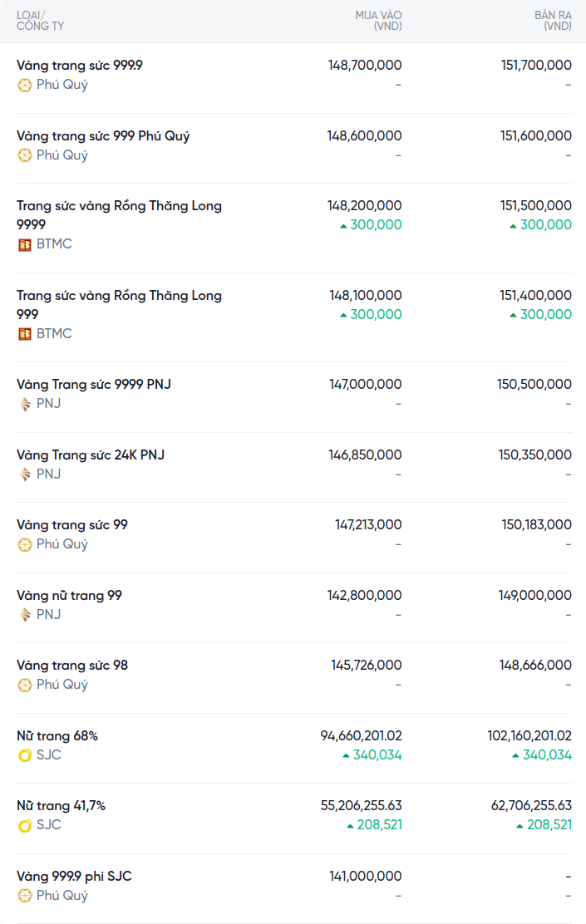Screen dimensions: 586x924
Task: Select the Nữ trang 68% product name
Action: click(x=57, y=736)
